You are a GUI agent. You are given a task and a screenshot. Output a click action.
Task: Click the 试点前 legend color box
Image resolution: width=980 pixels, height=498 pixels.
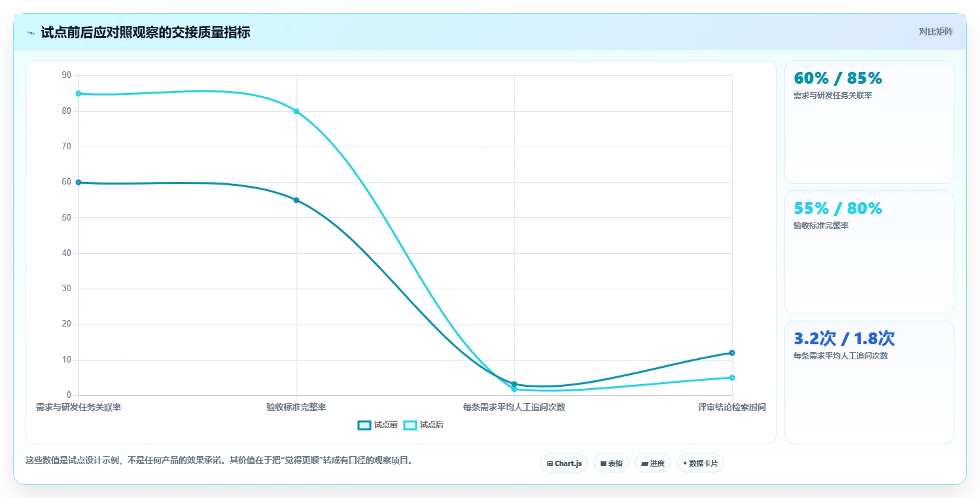pyautogui.click(x=364, y=425)
